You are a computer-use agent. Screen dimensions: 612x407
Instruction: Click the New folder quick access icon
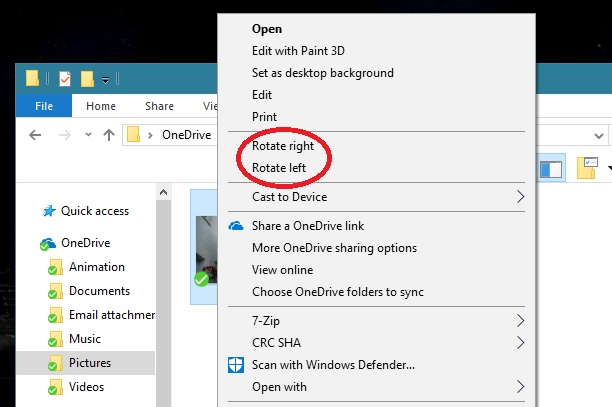click(x=87, y=79)
